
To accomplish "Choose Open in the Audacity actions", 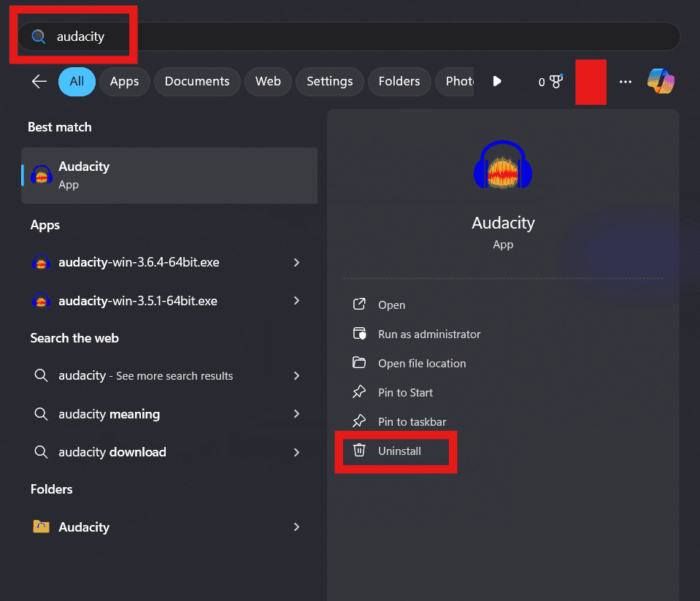I will coord(391,305).
